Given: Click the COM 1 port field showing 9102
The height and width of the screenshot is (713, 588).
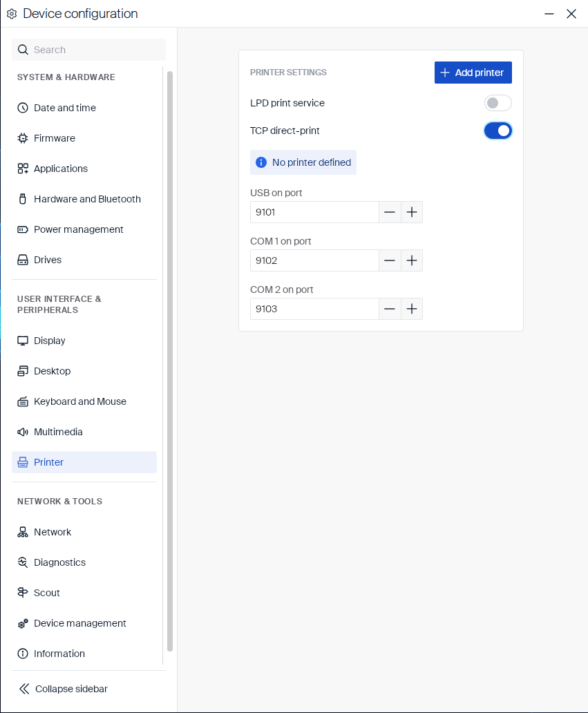Looking at the screenshot, I should click(314, 260).
